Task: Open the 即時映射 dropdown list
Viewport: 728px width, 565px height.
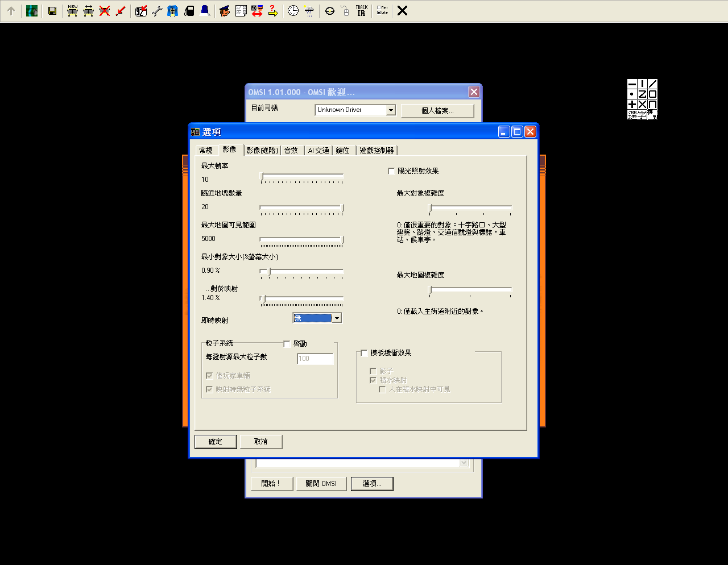Action: tap(337, 318)
